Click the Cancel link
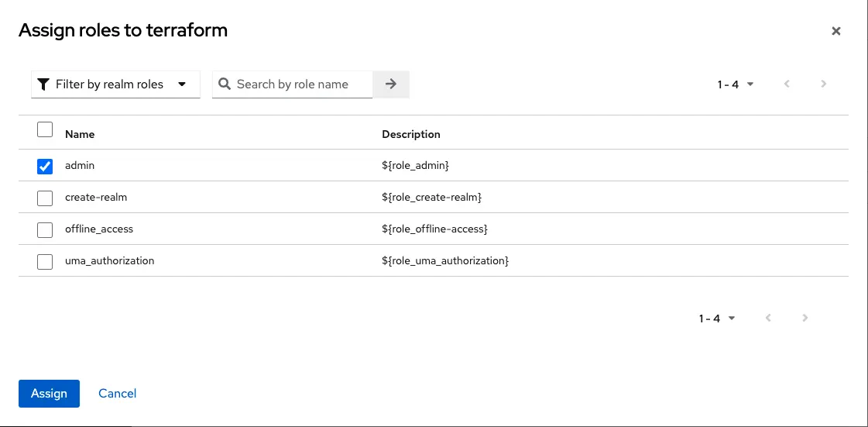Image resolution: width=868 pixels, height=427 pixels. pos(118,393)
